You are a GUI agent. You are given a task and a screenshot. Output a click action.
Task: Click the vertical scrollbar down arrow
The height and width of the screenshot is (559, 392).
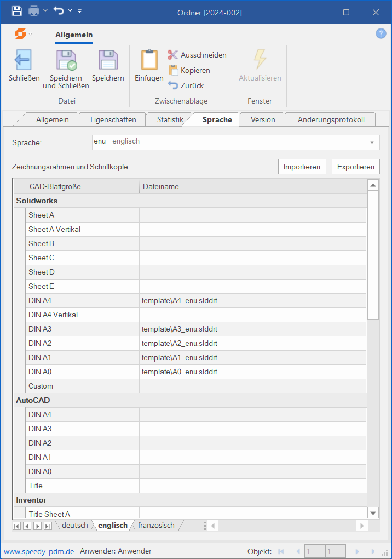[x=373, y=513]
